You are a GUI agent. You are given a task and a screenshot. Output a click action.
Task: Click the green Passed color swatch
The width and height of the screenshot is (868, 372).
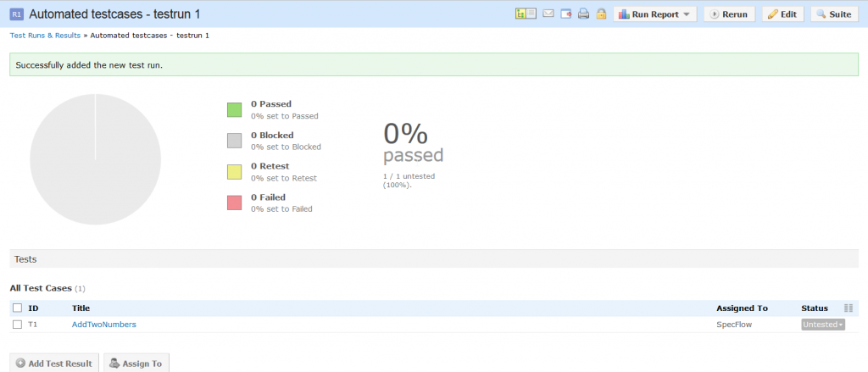click(235, 109)
